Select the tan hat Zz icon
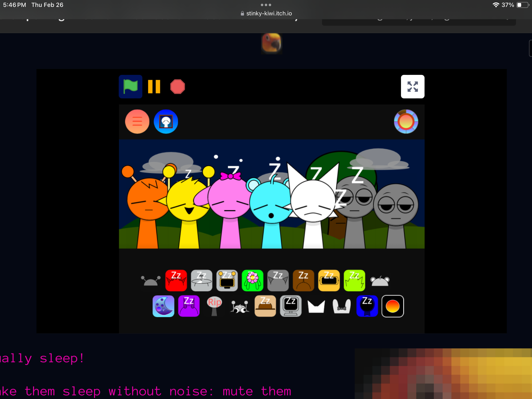The image size is (532, 399). point(265,306)
